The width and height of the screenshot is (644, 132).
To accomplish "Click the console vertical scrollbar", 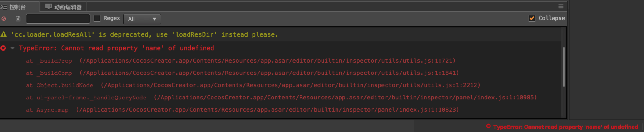I will [x=564, y=67].
